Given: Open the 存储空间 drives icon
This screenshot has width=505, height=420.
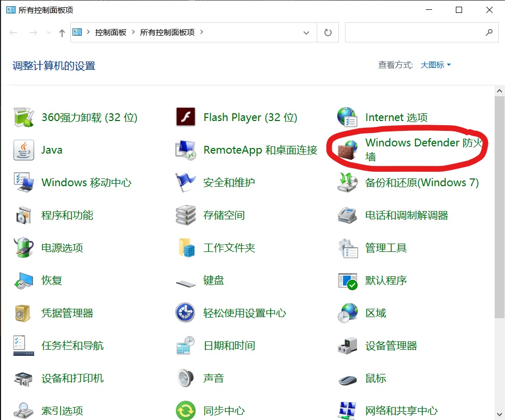Looking at the screenshot, I should [186, 215].
